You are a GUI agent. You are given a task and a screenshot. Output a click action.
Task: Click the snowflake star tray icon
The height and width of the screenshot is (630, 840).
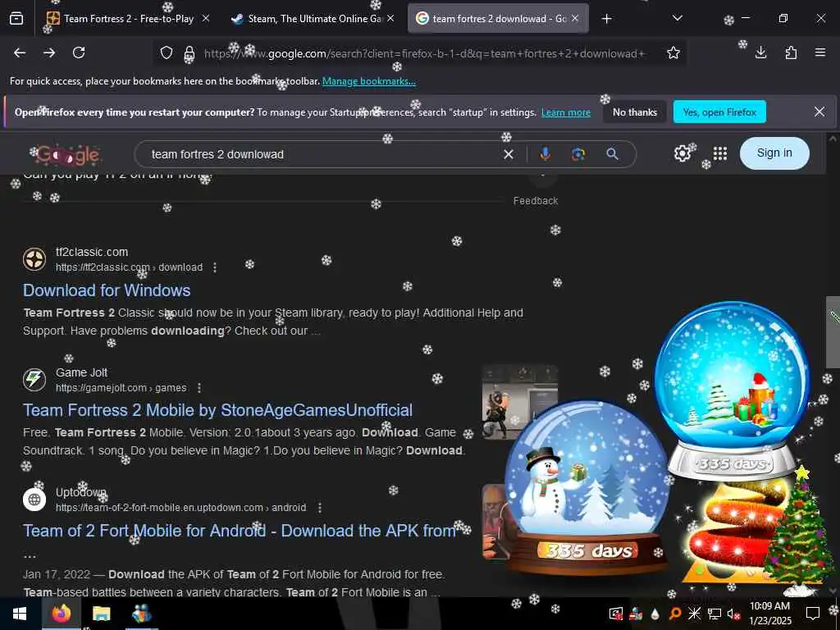694,614
